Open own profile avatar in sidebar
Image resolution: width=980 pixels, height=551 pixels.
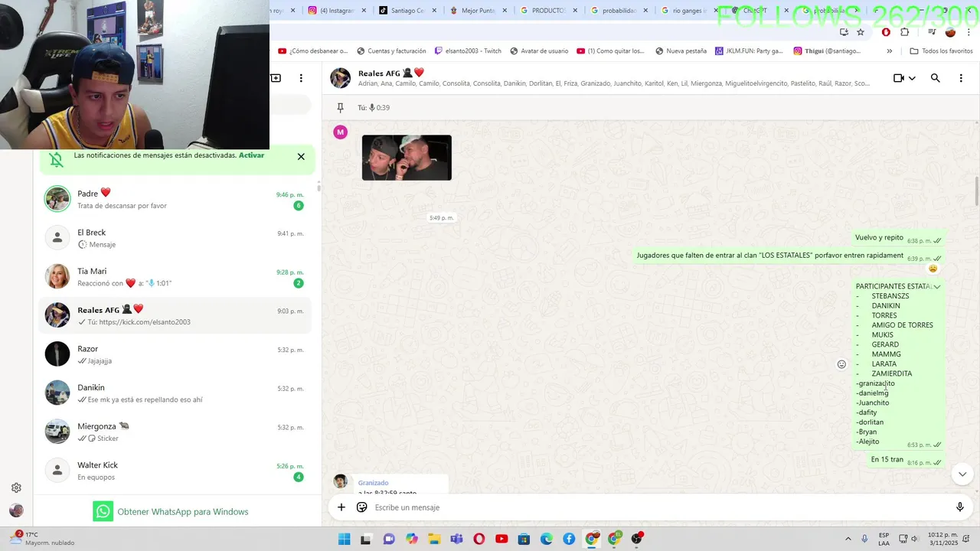pyautogui.click(x=16, y=510)
